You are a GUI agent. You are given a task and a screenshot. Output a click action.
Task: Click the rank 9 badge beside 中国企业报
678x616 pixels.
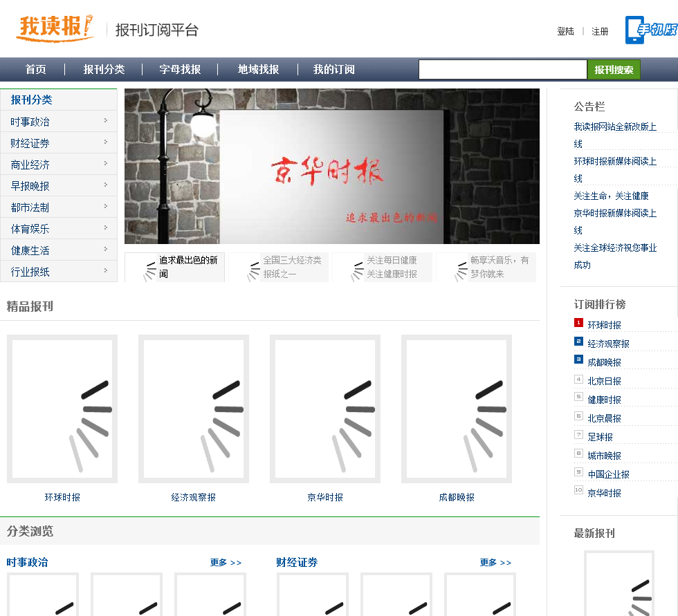(x=578, y=472)
